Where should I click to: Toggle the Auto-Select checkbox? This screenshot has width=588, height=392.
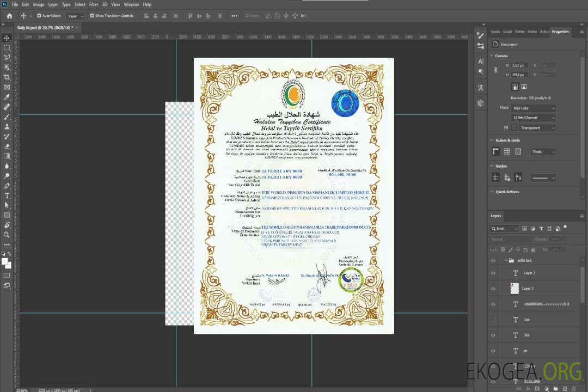point(39,16)
